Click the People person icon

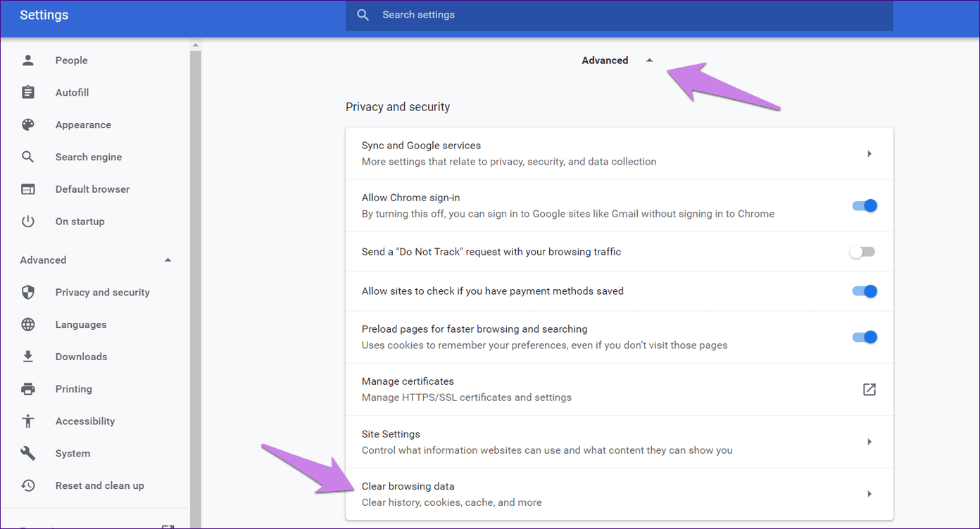click(28, 60)
